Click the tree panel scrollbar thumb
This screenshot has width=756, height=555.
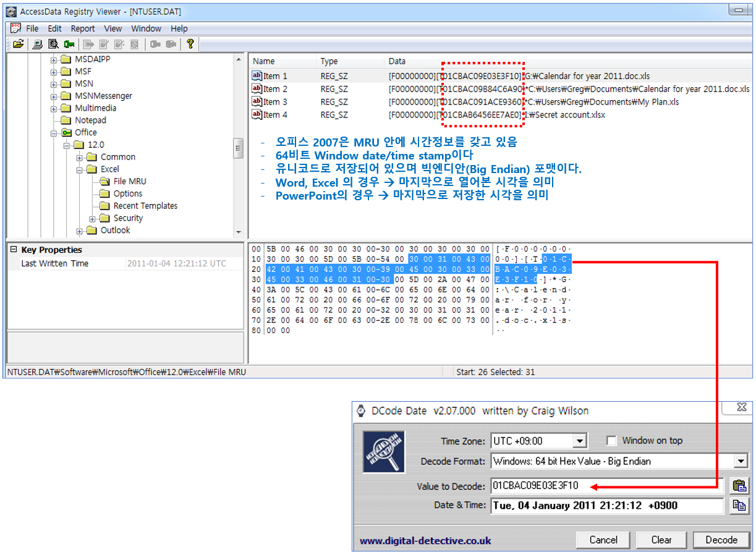coord(238,148)
